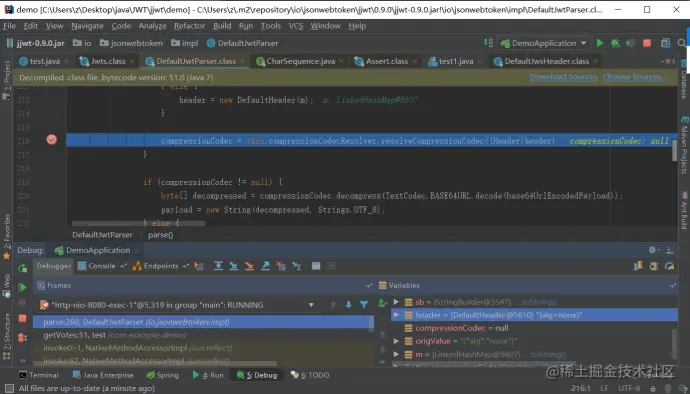The width and height of the screenshot is (690, 394).
Task: Click Step Into in the debugger toolbar
Action: pyautogui.click(x=234, y=266)
